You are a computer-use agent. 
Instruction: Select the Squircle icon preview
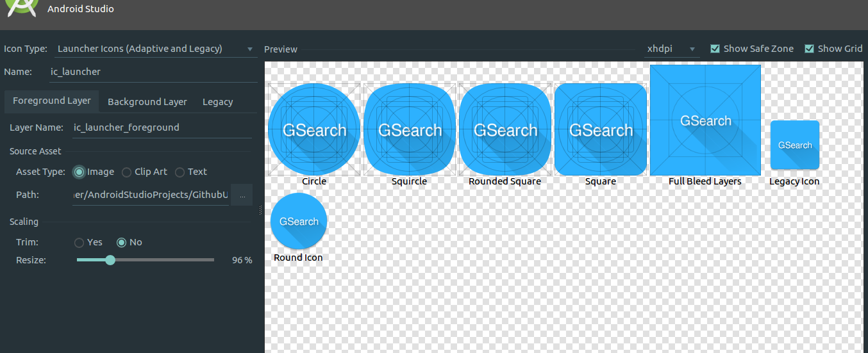click(x=410, y=129)
